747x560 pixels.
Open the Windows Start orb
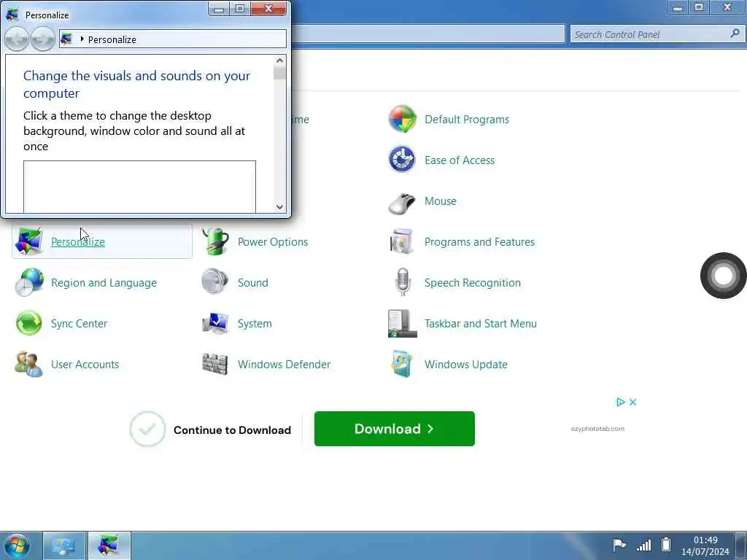[x=18, y=546]
